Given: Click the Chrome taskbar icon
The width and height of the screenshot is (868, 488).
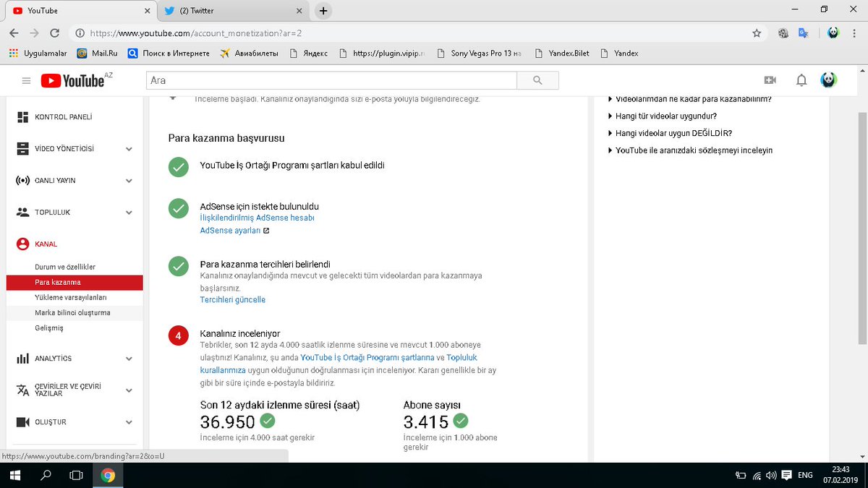Looking at the screenshot, I should coord(108,475).
